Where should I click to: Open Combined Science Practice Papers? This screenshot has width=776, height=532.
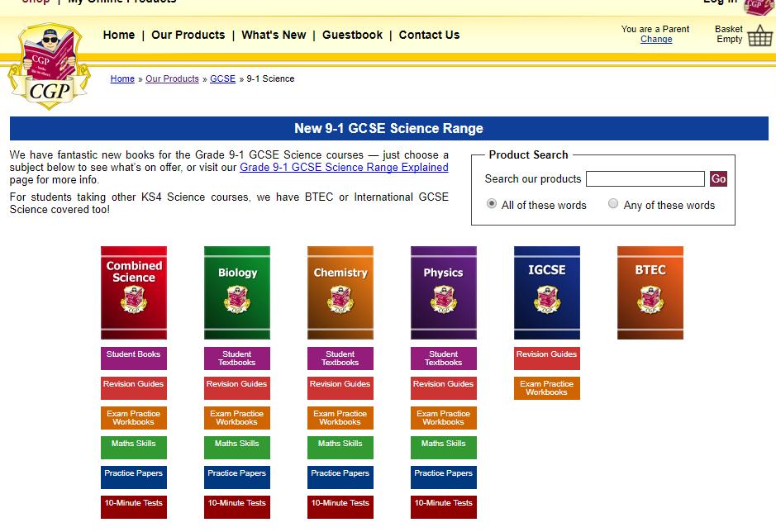click(x=134, y=477)
